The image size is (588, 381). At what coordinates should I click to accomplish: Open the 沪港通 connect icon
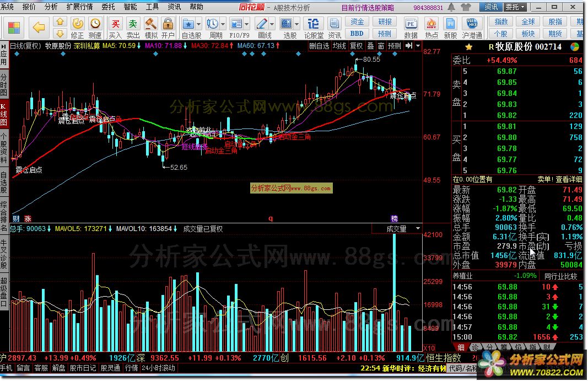pos(472,29)
